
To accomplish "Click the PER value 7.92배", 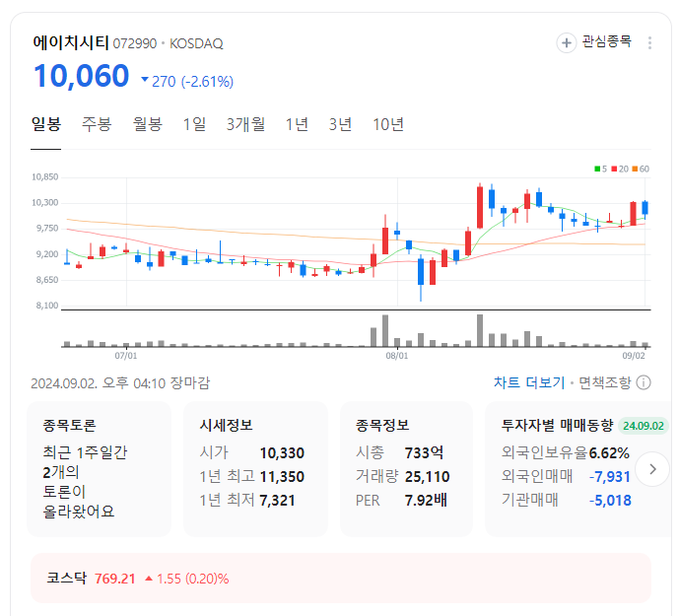I will click(x=426, y=501).
